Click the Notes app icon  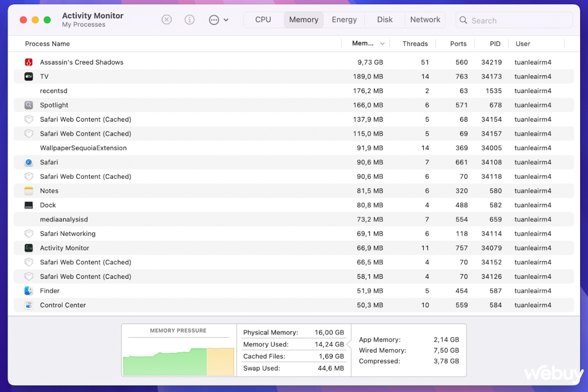[x=28, y=191]
